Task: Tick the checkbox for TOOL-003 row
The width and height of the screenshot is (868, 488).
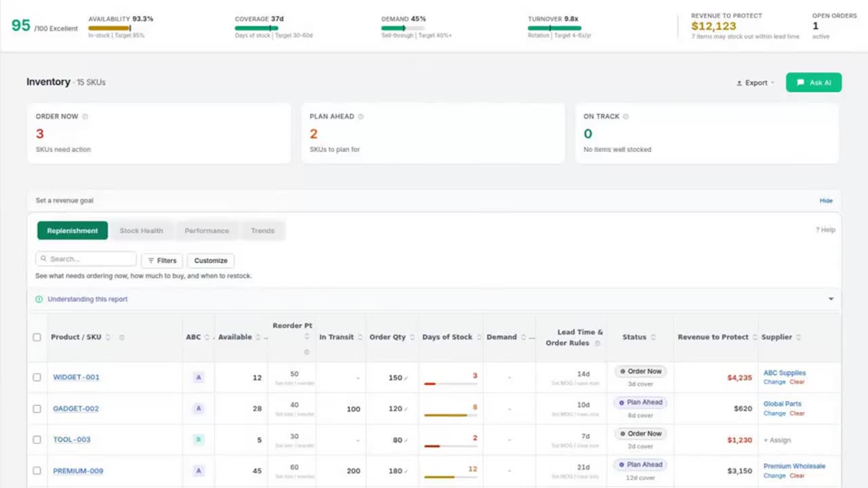Action: click(x=37, y=440)
